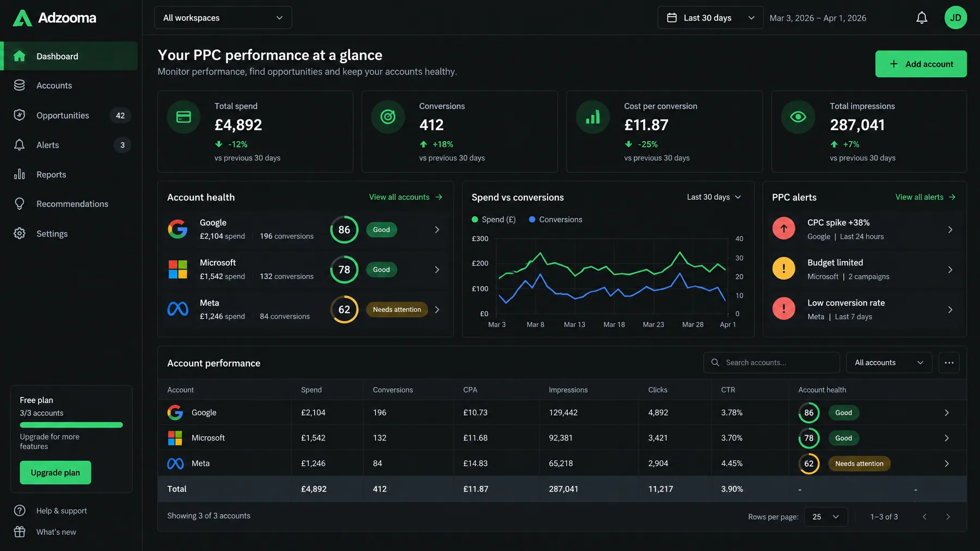Open Alerts in sidebar
The height and width of the screenshot is (551, 980).
[69, 145]
